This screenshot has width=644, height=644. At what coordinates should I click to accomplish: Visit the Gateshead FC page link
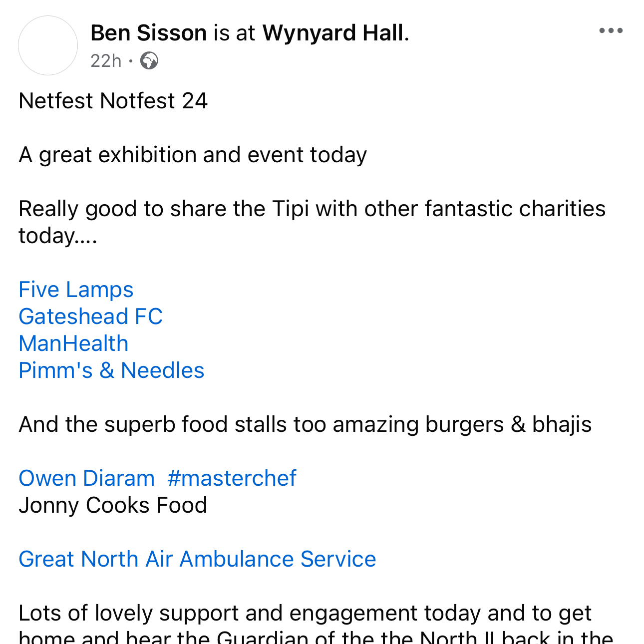click(90, 317)
